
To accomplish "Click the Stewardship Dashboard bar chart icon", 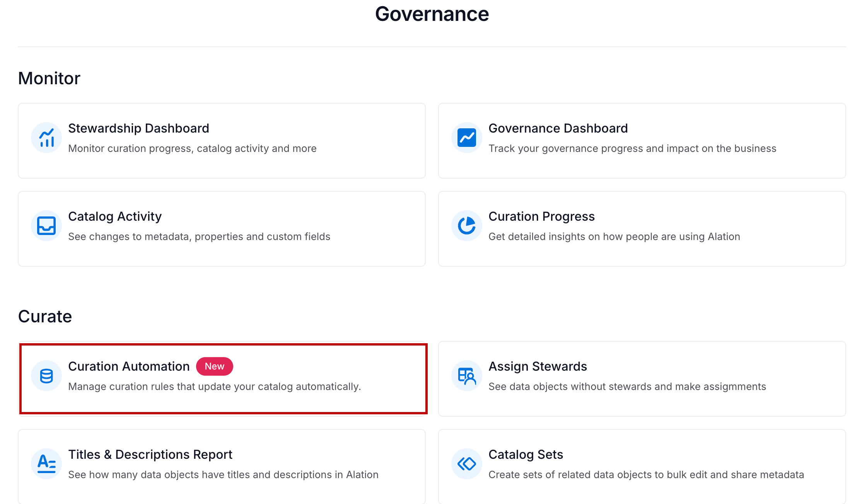I will tap(46, 138).
